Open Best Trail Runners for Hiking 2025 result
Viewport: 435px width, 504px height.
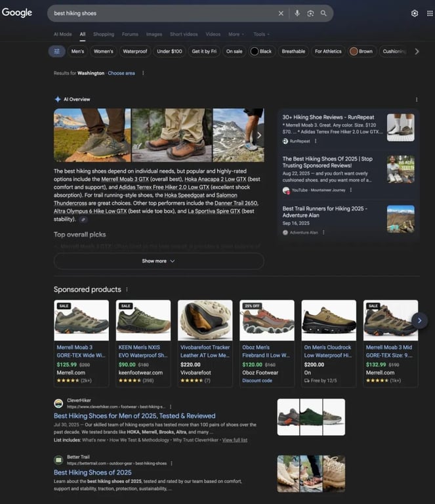(325, 212)
